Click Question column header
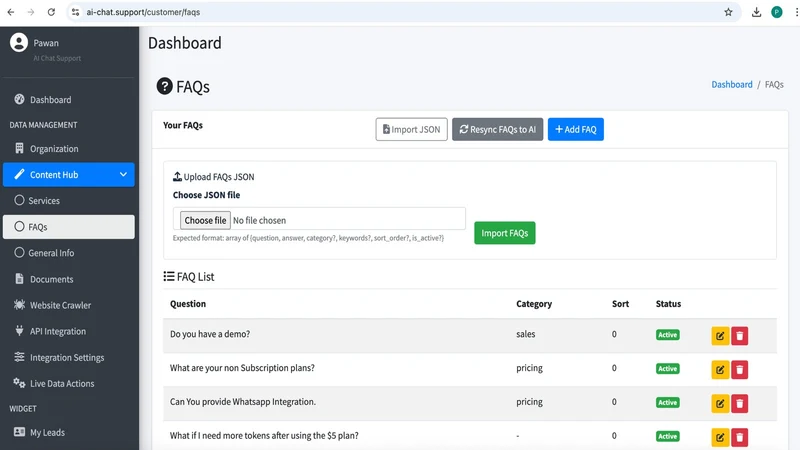The width and height of the screenshot is (800, 450). (x=188, y=304)
